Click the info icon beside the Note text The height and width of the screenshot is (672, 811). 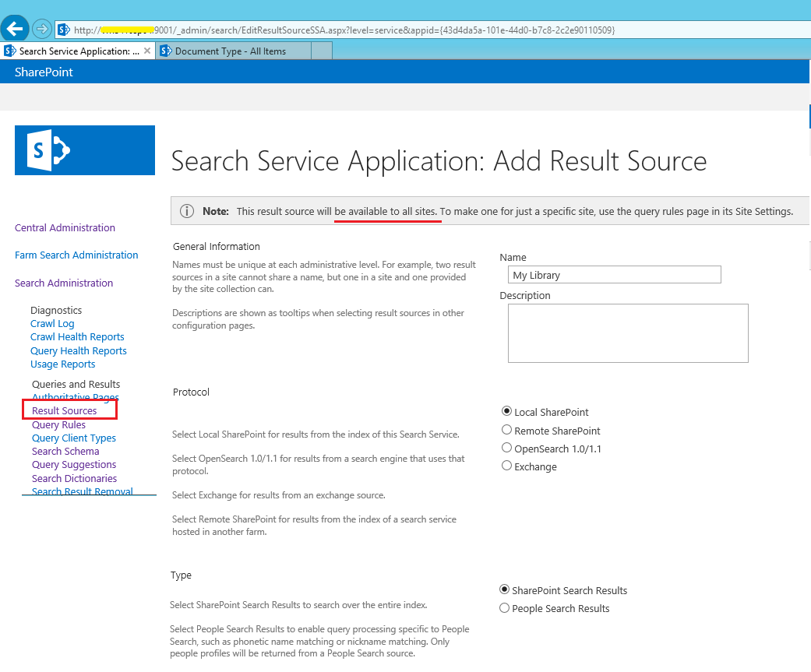187,211
